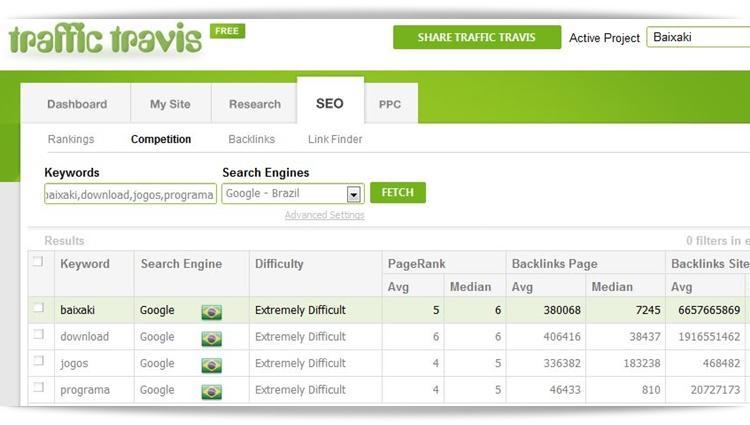The height and width of the screenshot is (425, 750).
Task: Click the Share Traffic Travis button
Action: click(x=477, y=37)
